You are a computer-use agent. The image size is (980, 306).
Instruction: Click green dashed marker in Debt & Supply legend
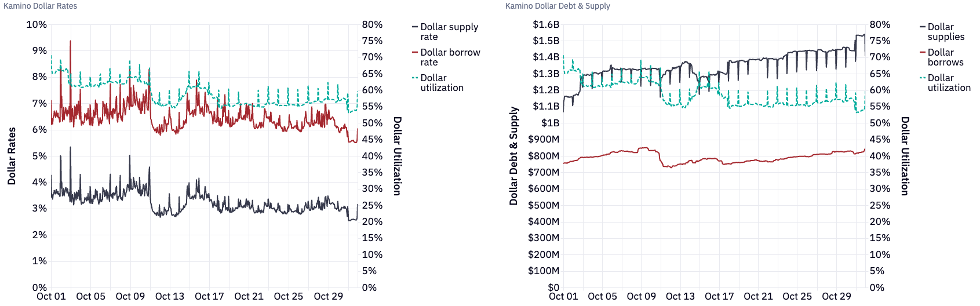tap(923, 78)
